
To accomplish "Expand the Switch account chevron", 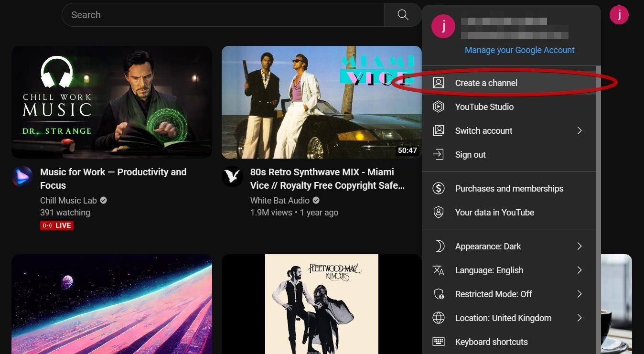I will pyautogui.click(x=580, y=131).
